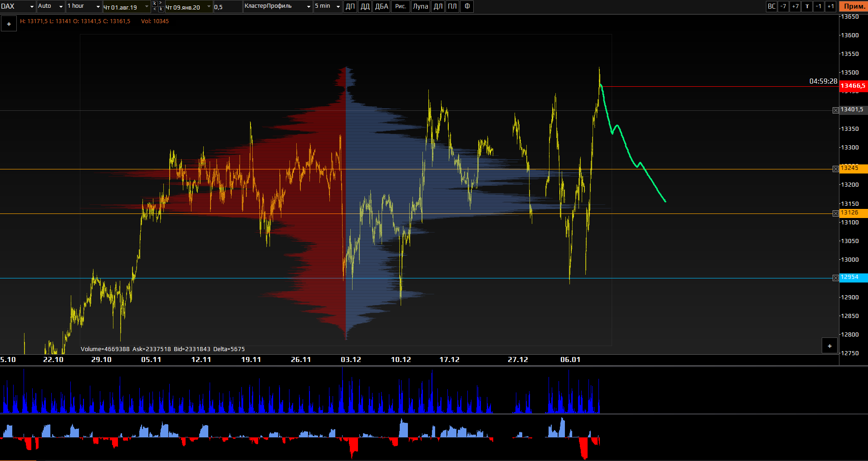Activate the Лупа magnifier tool
The height and width of the screenshot is (461, 868).
[420, 6]
